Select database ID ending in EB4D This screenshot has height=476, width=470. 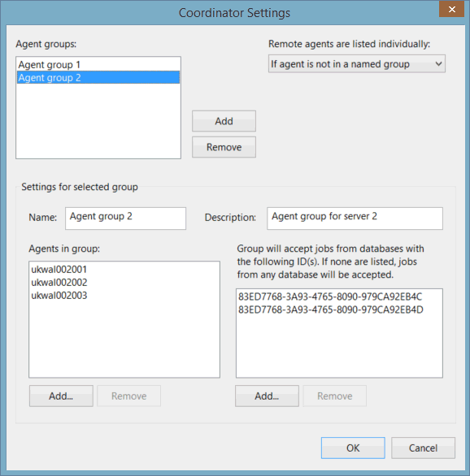point(339,309)
